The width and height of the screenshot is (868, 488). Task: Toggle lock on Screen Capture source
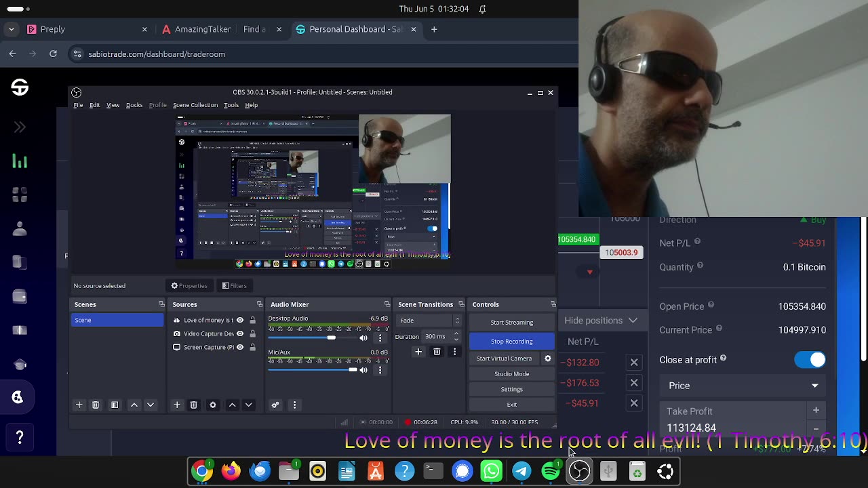[x=252, y=347]
